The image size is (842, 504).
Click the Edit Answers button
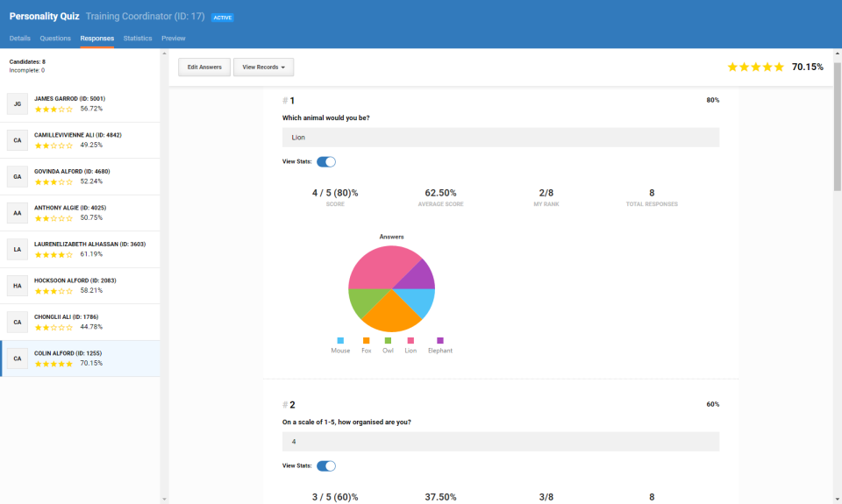coord(204,67)
